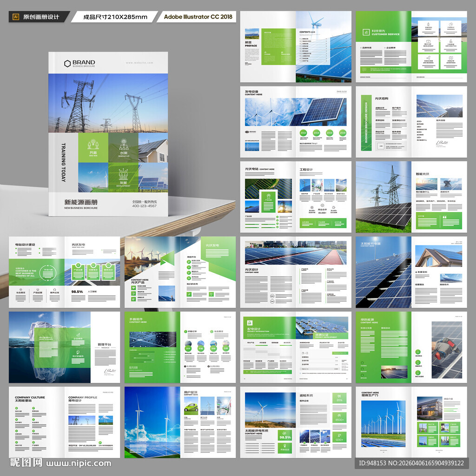Click www.website.com on the cover
Viewport: 476px width, 476px height.
(x=139, y=63)
